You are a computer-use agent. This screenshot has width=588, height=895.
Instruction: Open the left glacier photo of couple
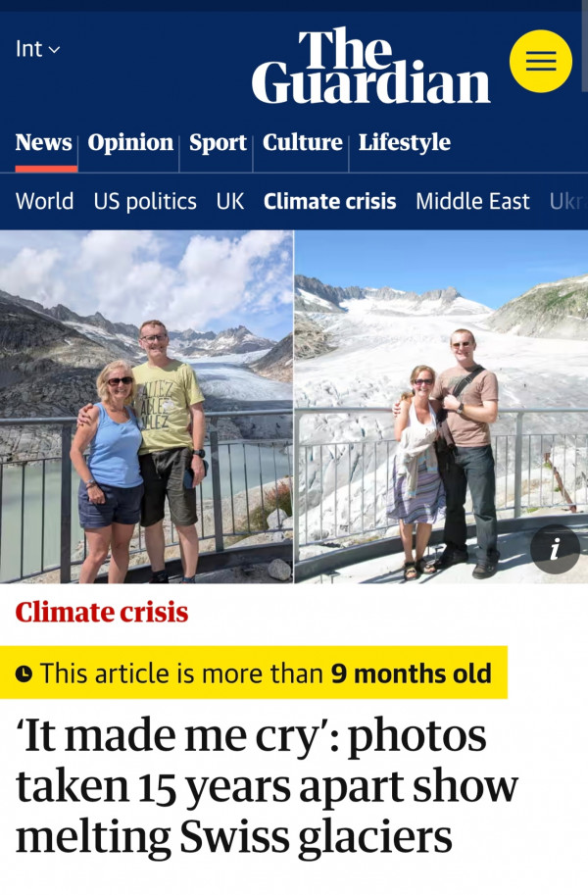tap(146, 407)
